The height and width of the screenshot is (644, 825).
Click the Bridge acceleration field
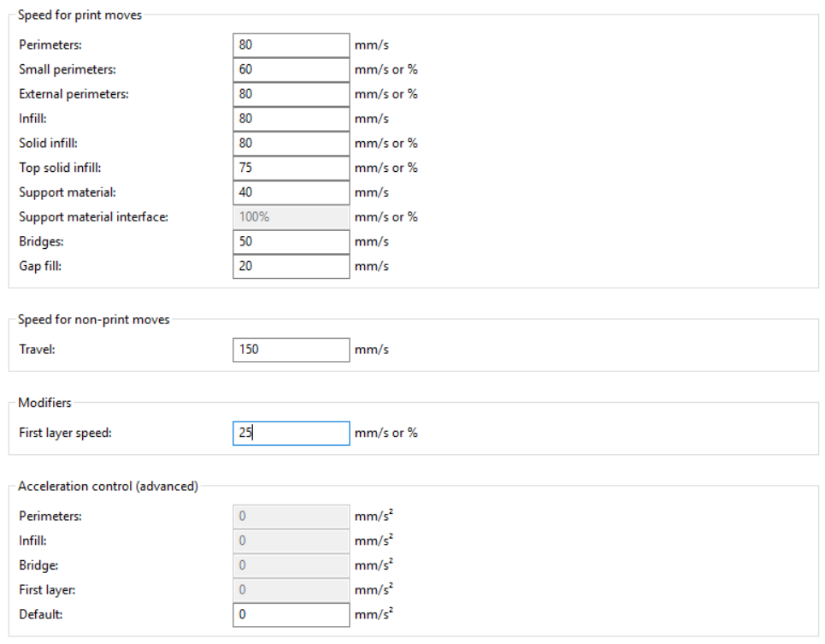291,565
